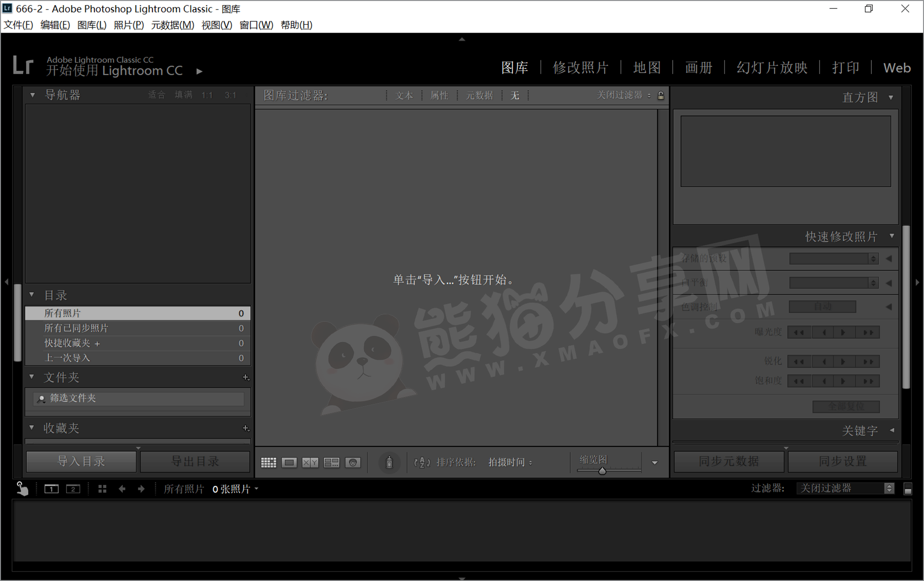
Task: Open the 拍摄时间 sort dropdown
Action: (x=511, y=462)
